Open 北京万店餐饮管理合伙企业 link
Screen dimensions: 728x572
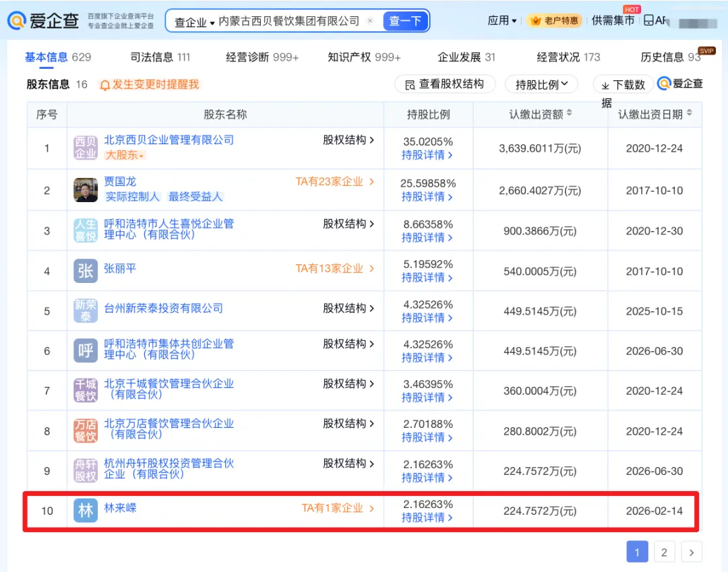coord(169,429)
